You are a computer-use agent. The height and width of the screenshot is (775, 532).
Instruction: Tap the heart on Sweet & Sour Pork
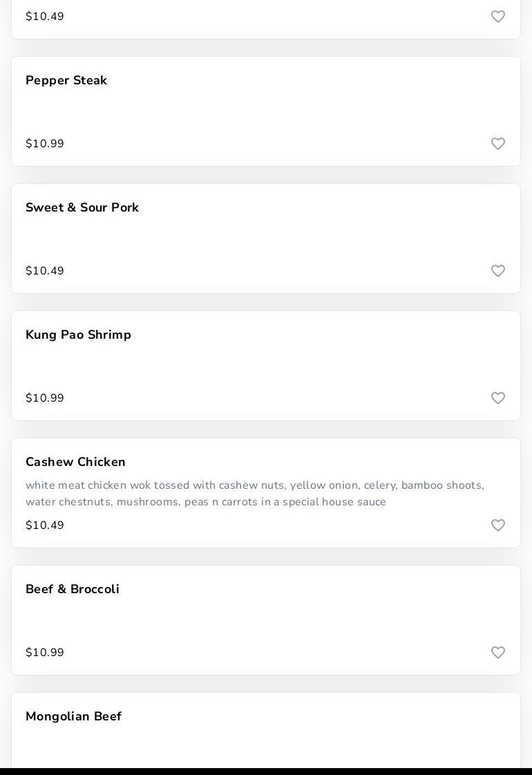click(x=498, y=271)
